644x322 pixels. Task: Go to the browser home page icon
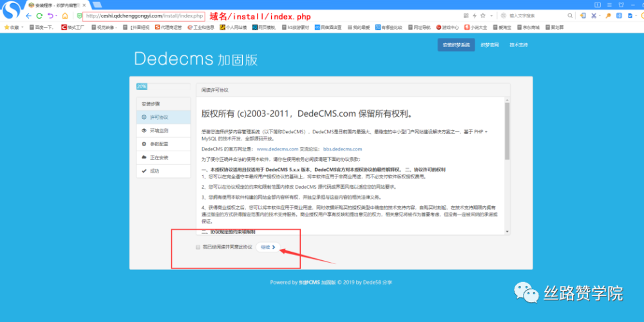tap(65, 16)
